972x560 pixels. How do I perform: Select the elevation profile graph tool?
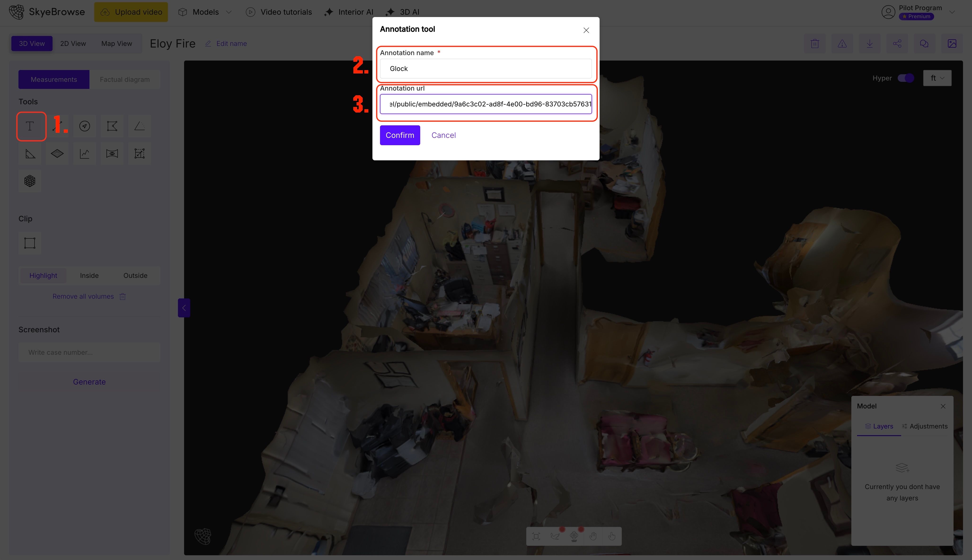[85, 154]
